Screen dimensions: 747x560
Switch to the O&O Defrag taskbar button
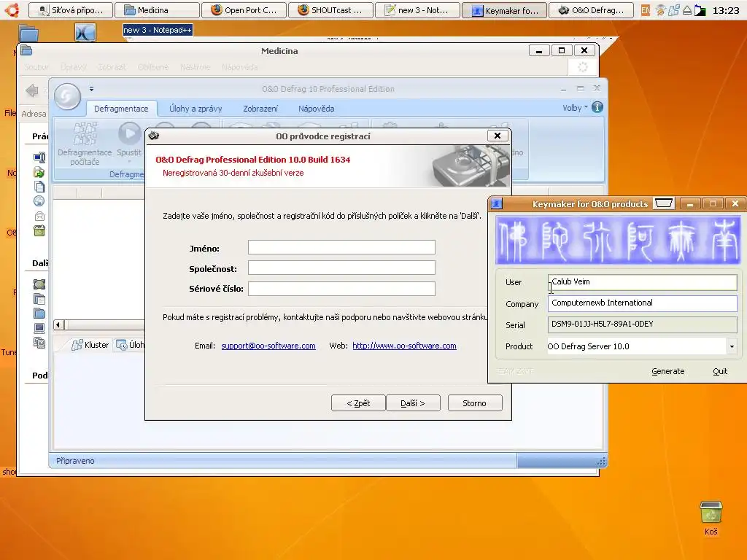(591, 10)
